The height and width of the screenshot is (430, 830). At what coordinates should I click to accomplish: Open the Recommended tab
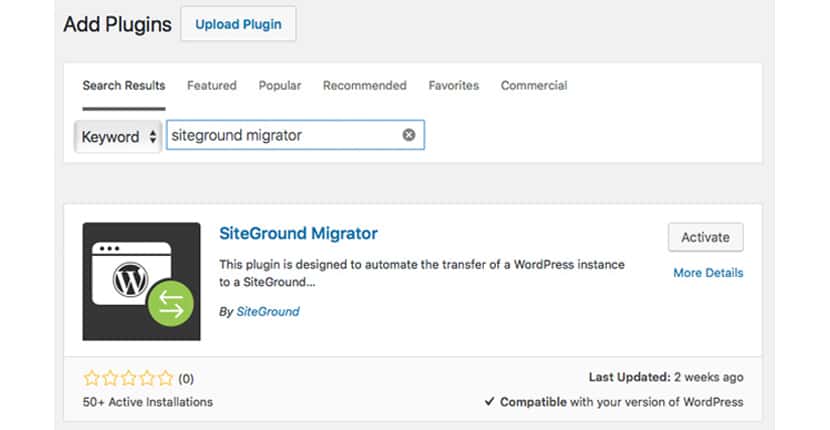[x=365, y=85]
